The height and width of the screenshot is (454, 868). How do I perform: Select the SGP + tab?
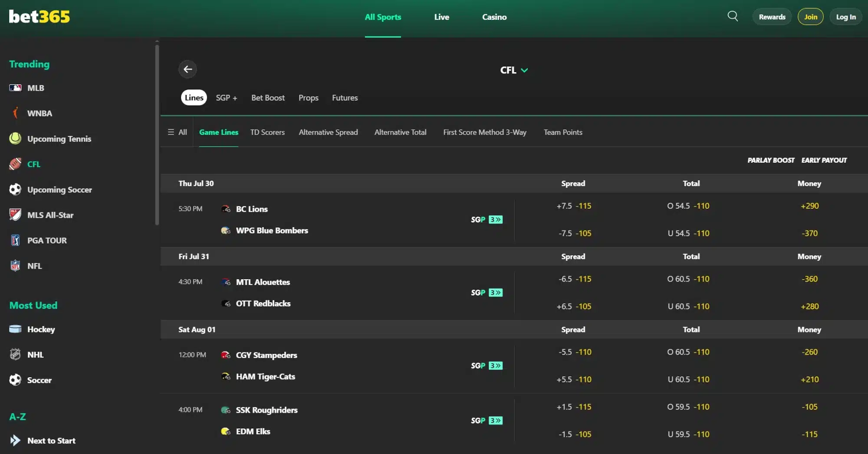pos(227,98)
